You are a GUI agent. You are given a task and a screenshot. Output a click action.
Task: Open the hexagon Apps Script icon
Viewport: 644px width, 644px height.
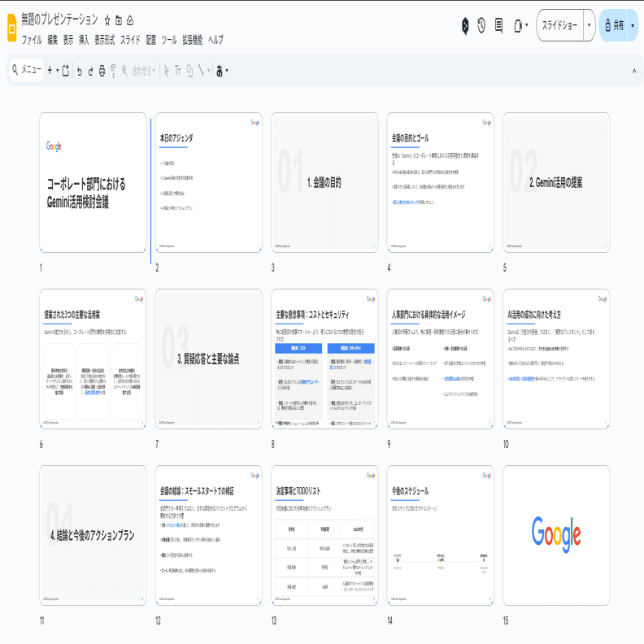click(x=465, y=26)
